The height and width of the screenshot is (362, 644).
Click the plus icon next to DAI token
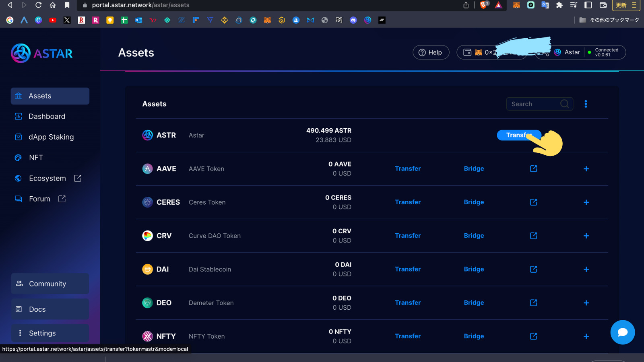[x=586, y=269]
